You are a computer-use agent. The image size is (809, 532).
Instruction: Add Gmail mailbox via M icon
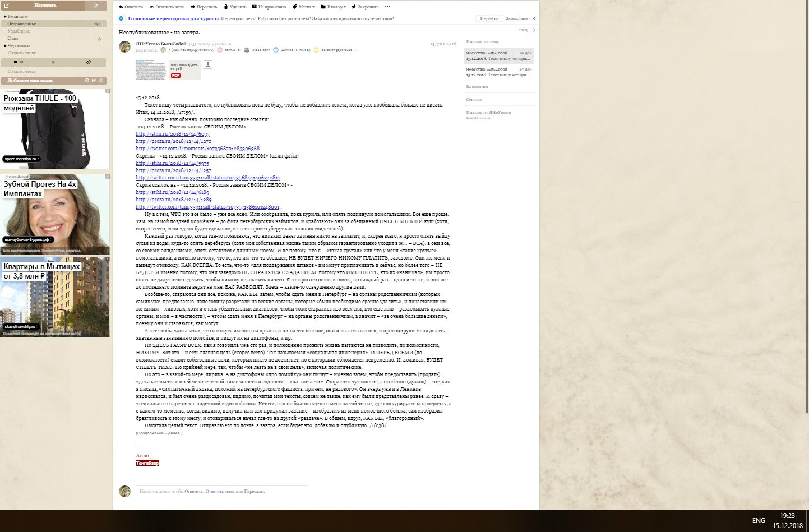(94, 81)
